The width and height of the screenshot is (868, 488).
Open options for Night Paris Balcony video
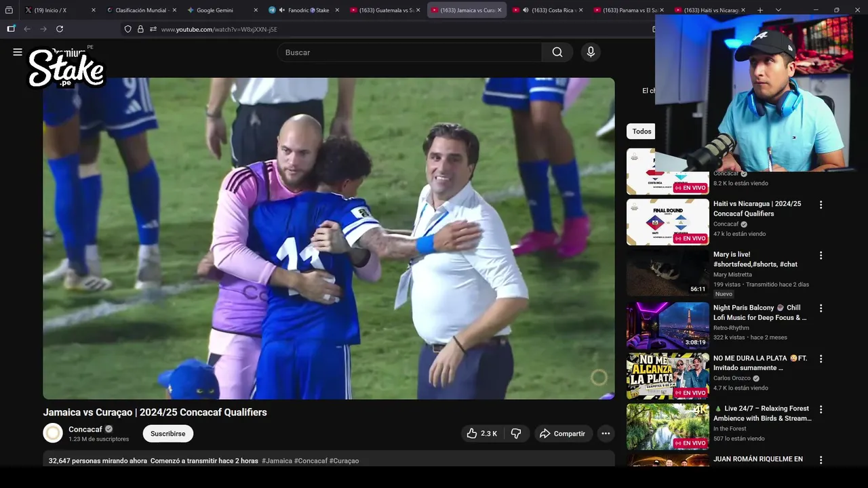821,308
